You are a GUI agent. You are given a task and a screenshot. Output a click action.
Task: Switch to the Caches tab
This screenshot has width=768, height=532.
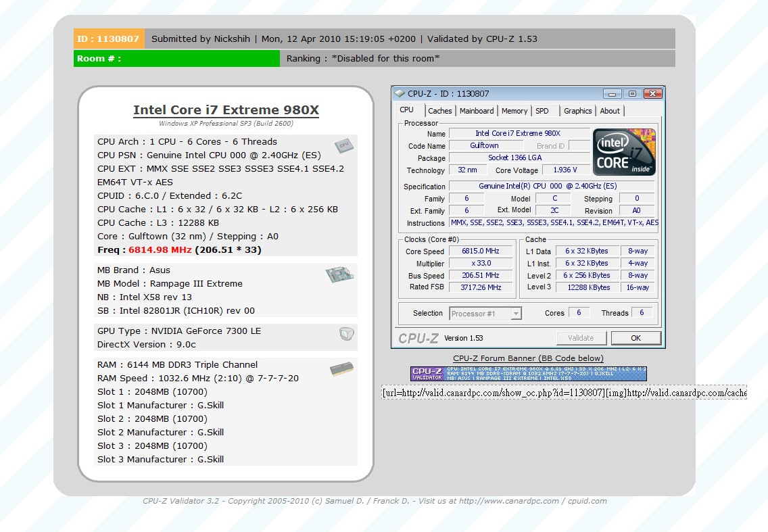click(x=439, y=111)
